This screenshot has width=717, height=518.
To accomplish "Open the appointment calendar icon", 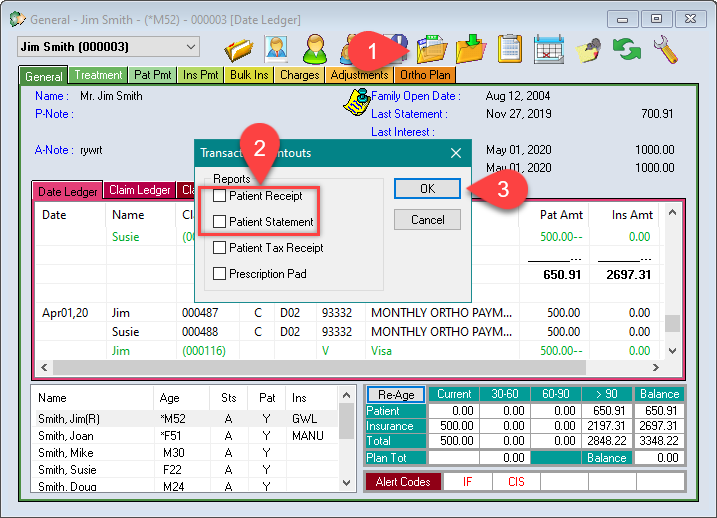I will click(549, 49).
